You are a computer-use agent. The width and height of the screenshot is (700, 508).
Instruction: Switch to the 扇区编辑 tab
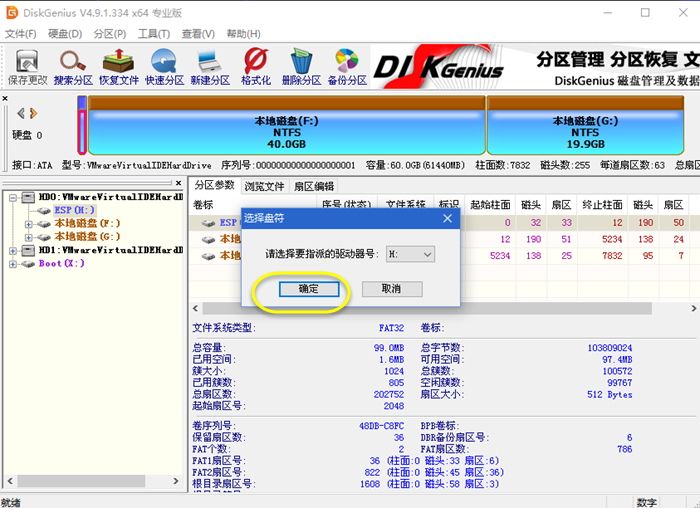[x=314, y=186]
